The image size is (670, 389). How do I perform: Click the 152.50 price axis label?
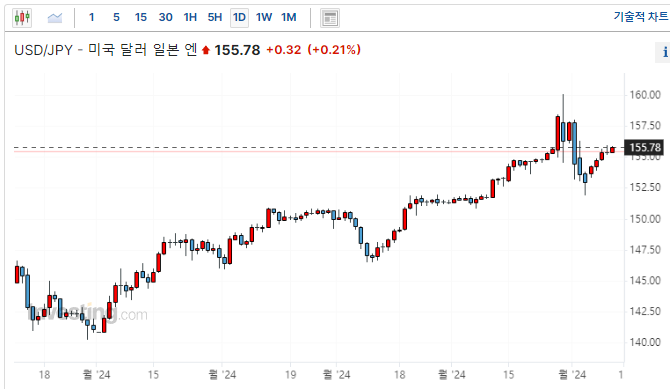click(x=645, y=187)
